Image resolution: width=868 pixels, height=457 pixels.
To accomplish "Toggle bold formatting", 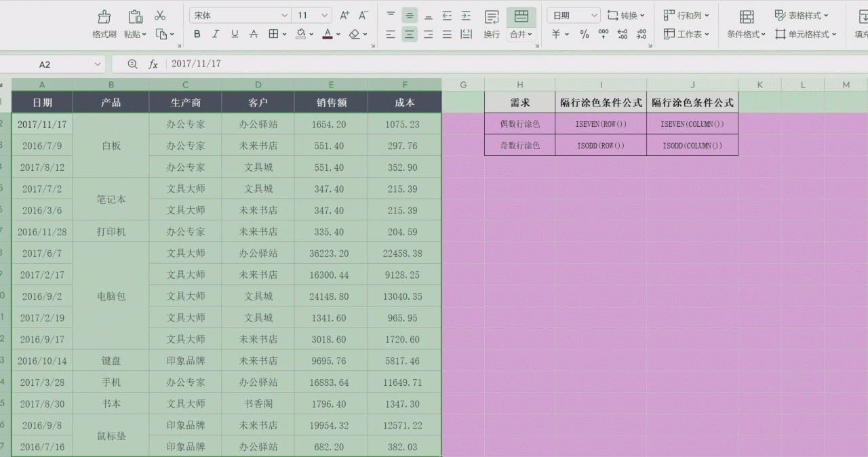I will click(197, 34).
